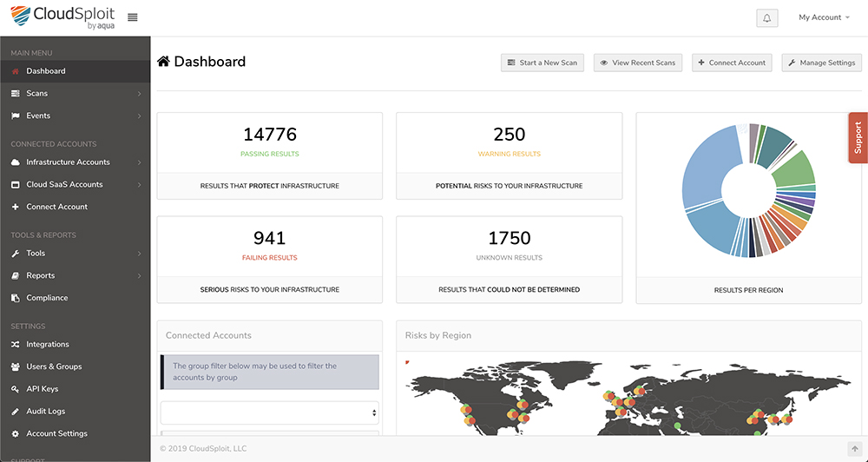Click the Audit Logs pencil icon
Image resolution: width=868 pixels, height=462 pixels.
click(x=16, y=411)
